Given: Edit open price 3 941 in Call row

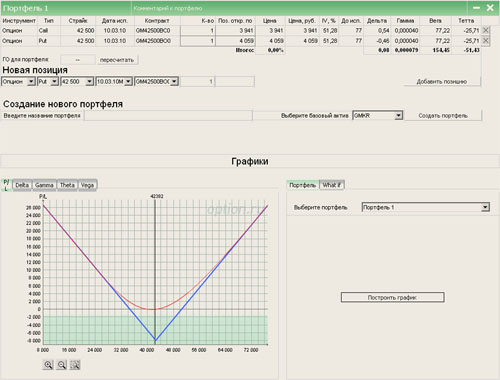Looking at the screenshot, I should coord(236,31).
